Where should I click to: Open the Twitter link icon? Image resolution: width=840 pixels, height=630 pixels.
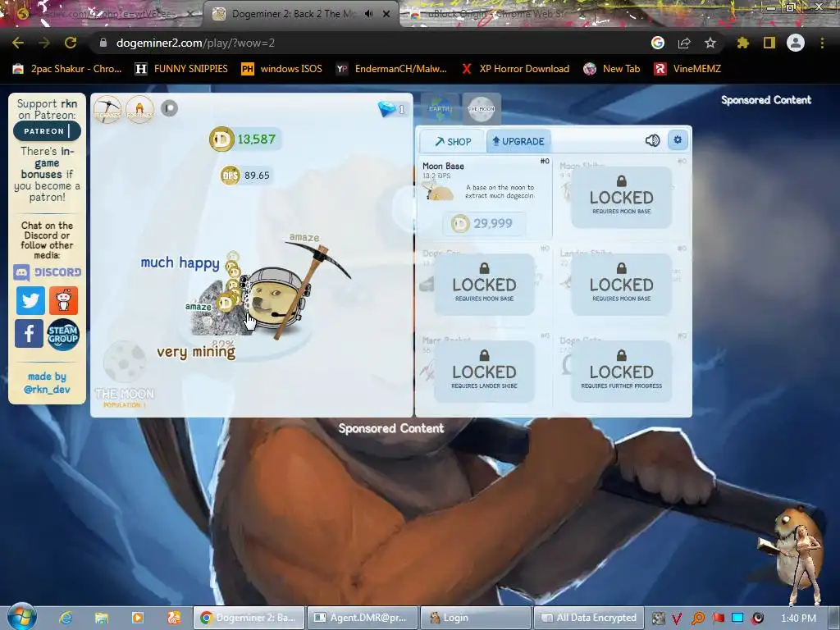30,300
